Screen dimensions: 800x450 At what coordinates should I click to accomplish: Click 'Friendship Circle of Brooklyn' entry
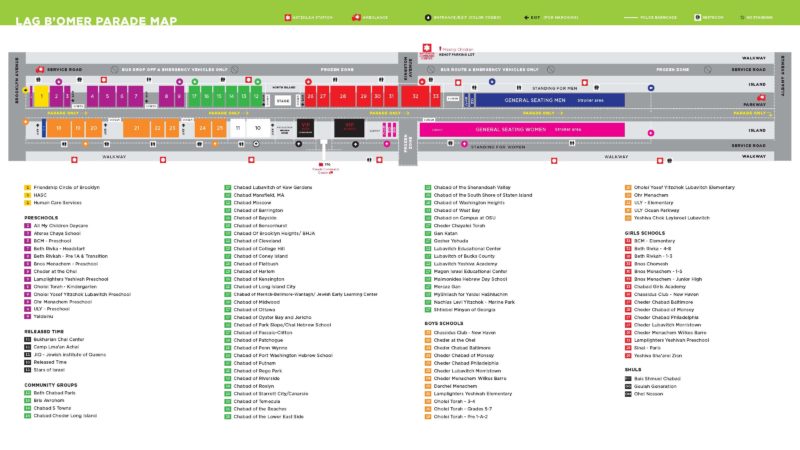[x=66, y=187]
